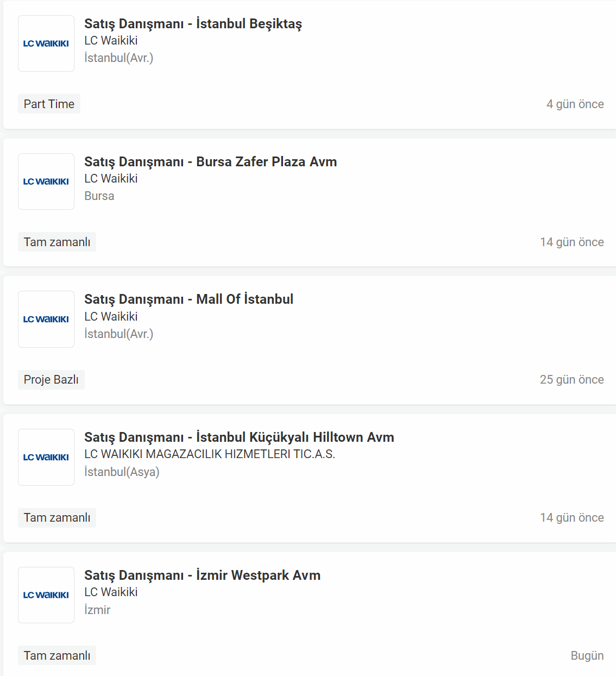
Task: Click Tam zamanlı tag on İzmir listing
Action: [57, 655]
